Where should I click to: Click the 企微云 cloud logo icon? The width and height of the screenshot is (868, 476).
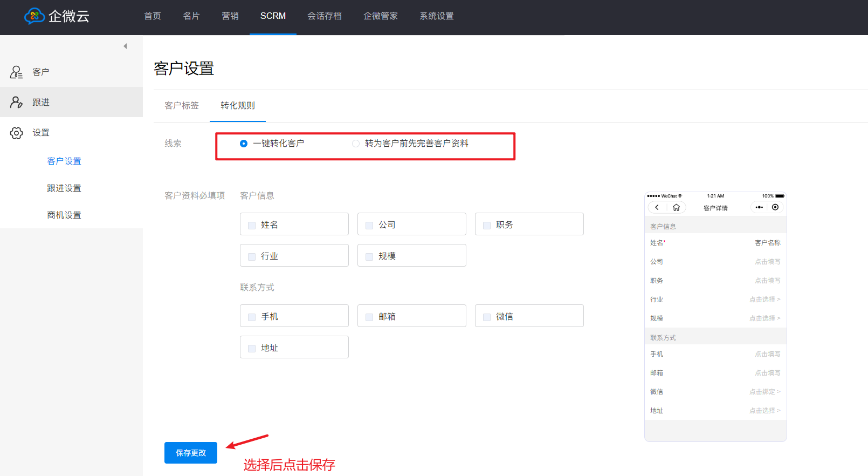[35, 16]
